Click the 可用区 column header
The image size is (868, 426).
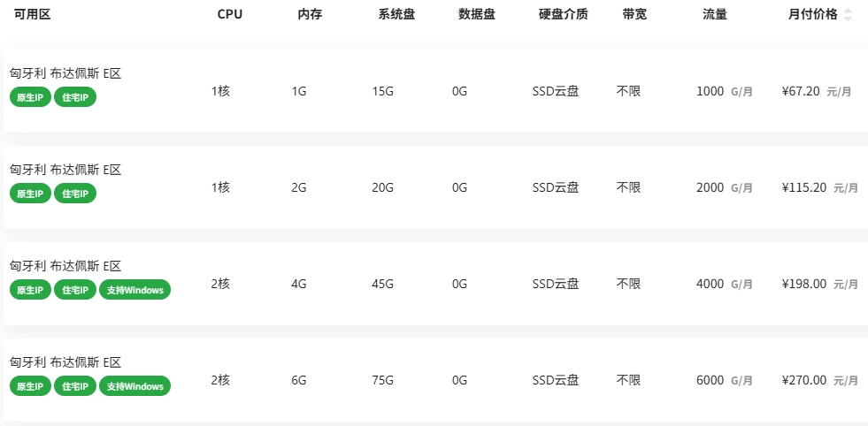pyautogui.click(x=32, y=14)
